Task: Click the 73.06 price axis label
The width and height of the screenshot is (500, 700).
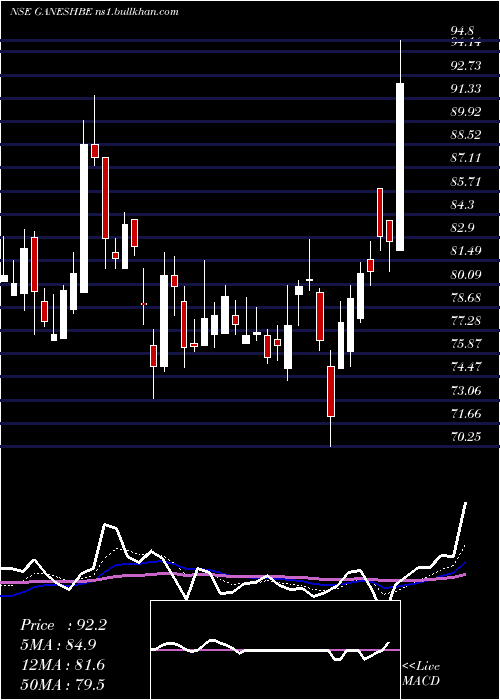Action: 466,391
